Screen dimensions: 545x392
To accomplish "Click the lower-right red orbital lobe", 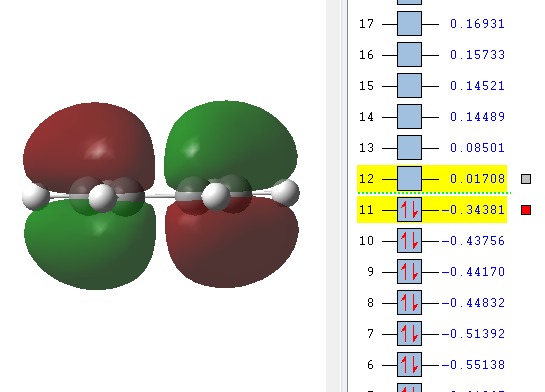I will coord(231,242).
